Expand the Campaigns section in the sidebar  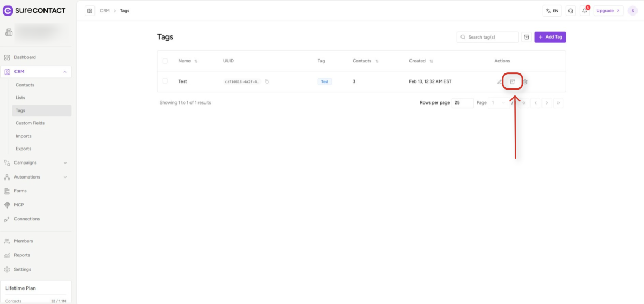(36, 162)
